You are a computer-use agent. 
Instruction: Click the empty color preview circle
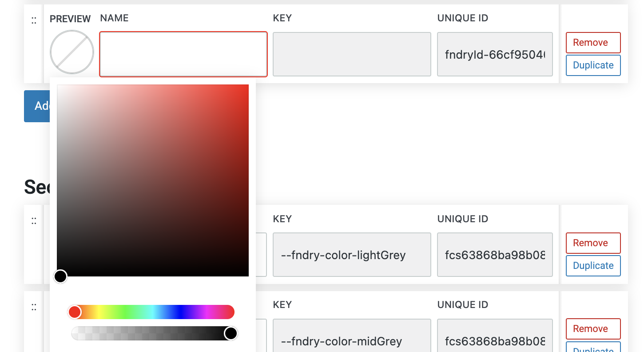point(72,52)
